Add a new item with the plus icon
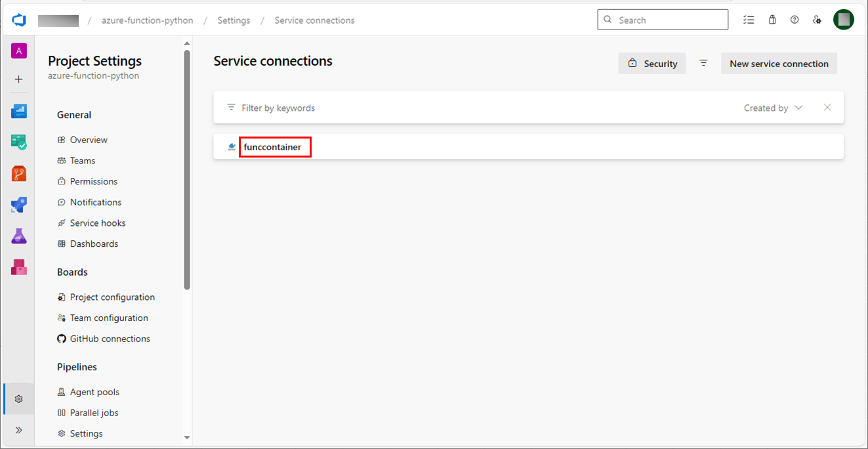This screenshot has height=449, width=868. (x=19, y=79)
